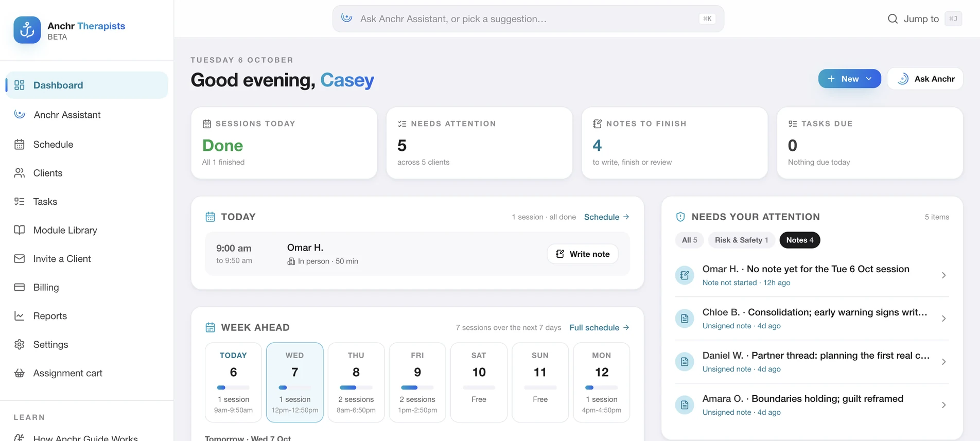Viewport: 980px width, 441px height.
Task: Select the Notes 4 filter tab
Action: pyautogui.click(x=800, y=240)
